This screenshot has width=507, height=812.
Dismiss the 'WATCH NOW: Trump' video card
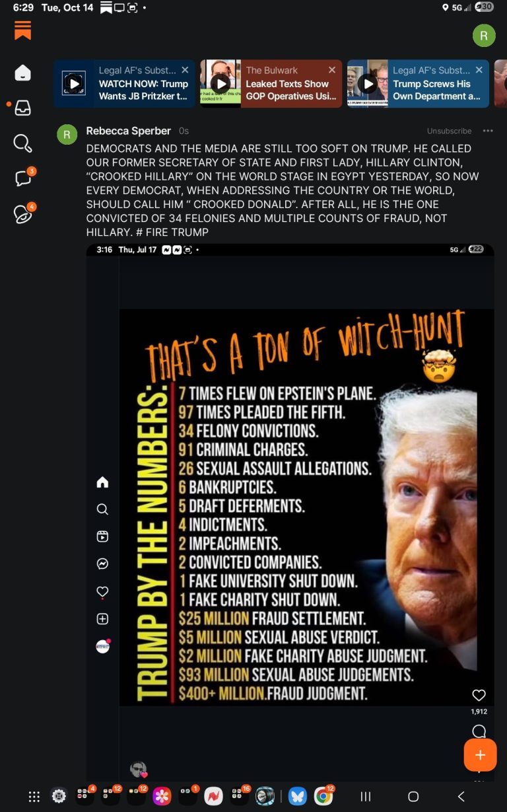point(185,70)
